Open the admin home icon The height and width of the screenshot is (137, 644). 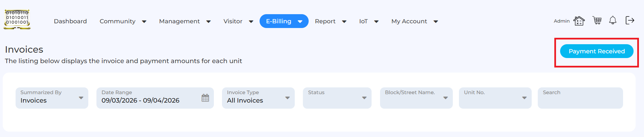[579, 21]
